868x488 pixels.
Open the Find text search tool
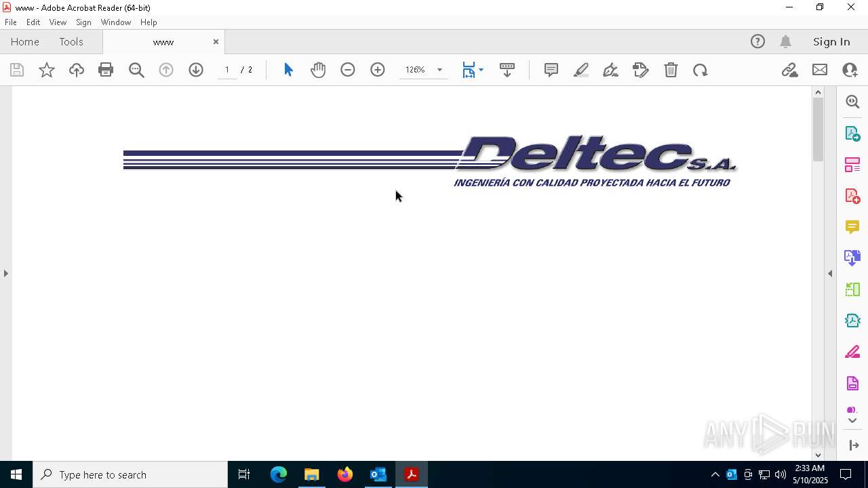click(x=136, y=70)
